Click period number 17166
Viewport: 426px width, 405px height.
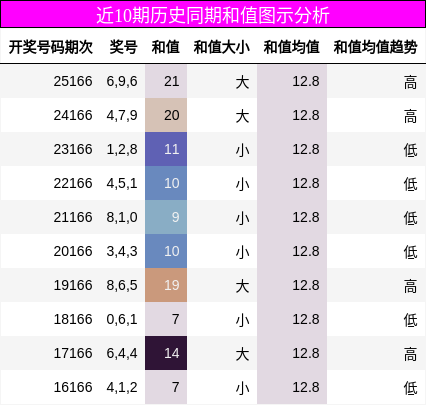[x=73, y=353]
